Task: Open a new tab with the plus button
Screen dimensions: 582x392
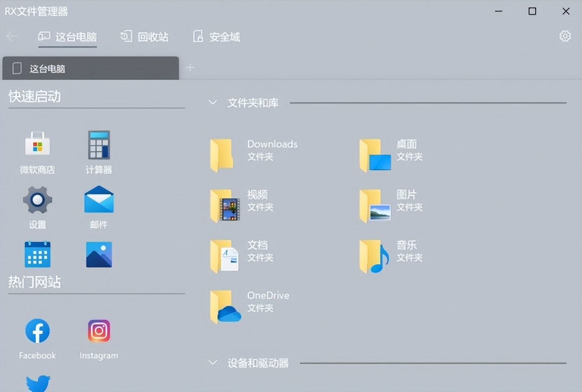Action: 190,67
